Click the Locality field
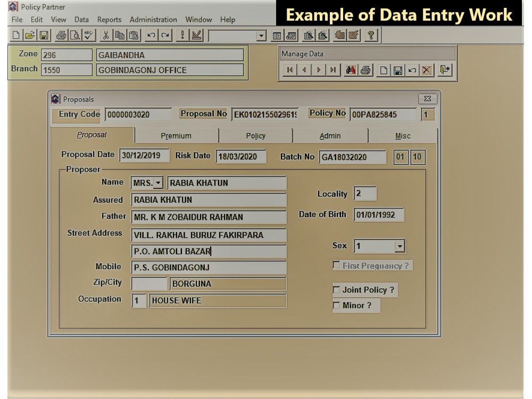This screenshot has height=399, width=532. [365, 194]
